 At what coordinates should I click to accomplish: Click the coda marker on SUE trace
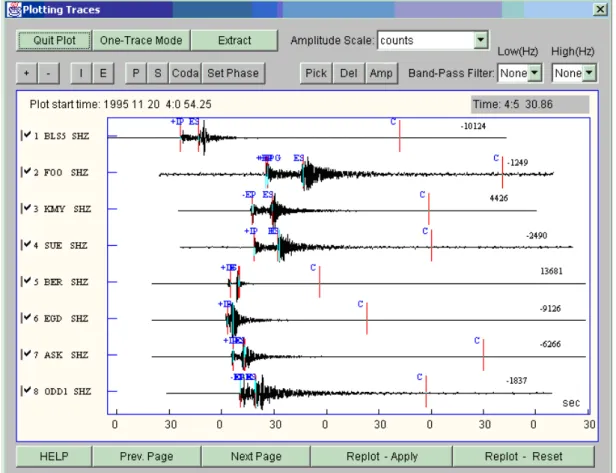tap(431, 245)
